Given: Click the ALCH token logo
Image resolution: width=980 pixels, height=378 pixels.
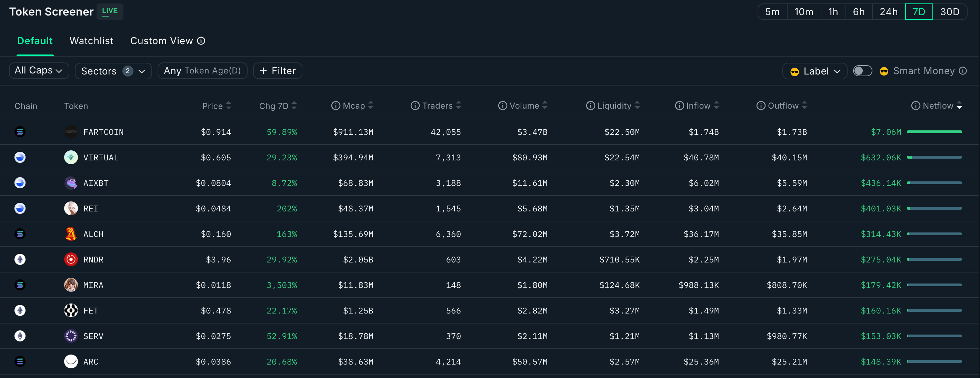Looking at the screenshot, I should pyautogui.click(x=71, y=234).
